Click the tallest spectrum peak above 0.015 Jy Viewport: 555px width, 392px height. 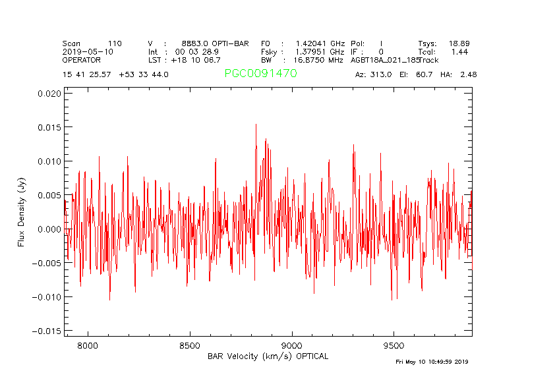[x=256, y=125]
